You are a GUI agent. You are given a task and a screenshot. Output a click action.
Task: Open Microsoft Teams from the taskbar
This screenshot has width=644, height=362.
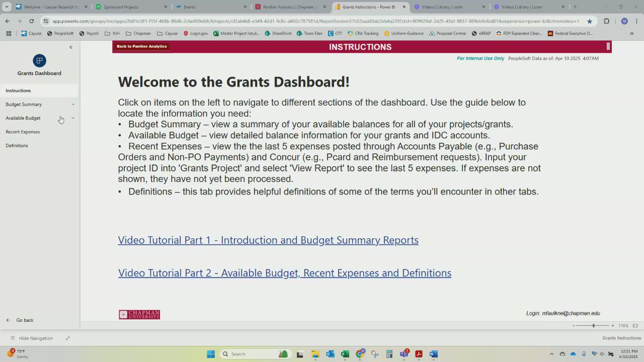click(404, 354)
